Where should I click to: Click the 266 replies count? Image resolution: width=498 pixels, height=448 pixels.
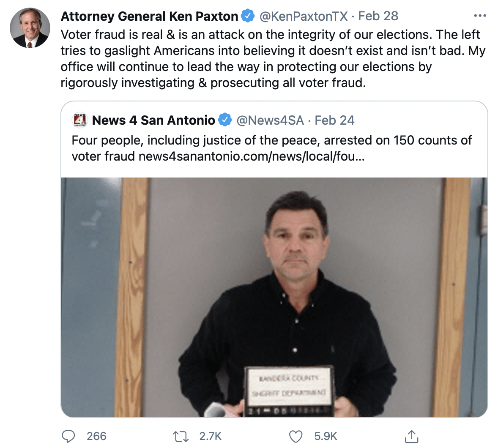(x=96, y=436)
